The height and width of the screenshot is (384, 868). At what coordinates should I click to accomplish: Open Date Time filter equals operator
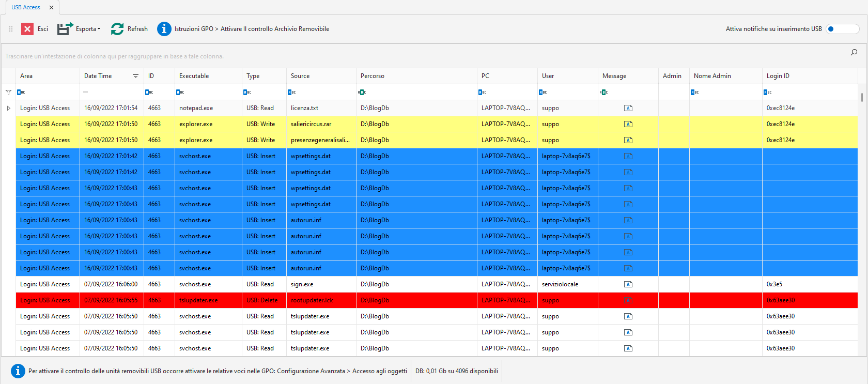pos(85,92)
